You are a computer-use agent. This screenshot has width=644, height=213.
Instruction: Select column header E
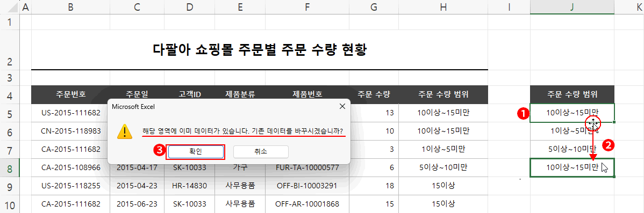click(240, 7)
